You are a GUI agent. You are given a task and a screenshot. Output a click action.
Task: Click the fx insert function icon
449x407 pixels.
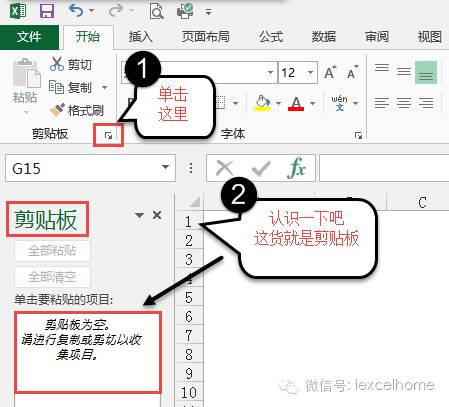[296, 168]
